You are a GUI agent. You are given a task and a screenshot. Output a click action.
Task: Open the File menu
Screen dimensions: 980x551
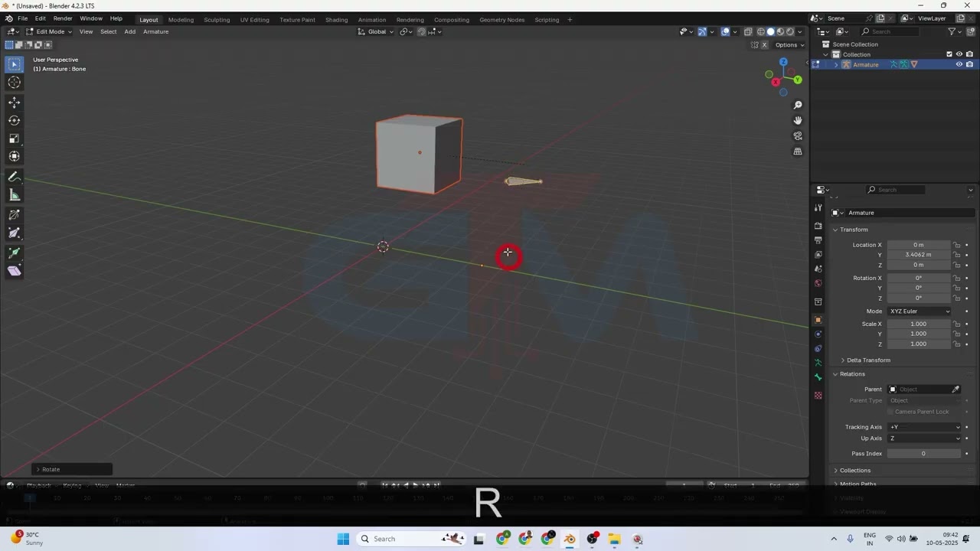[x=22, y=18]
